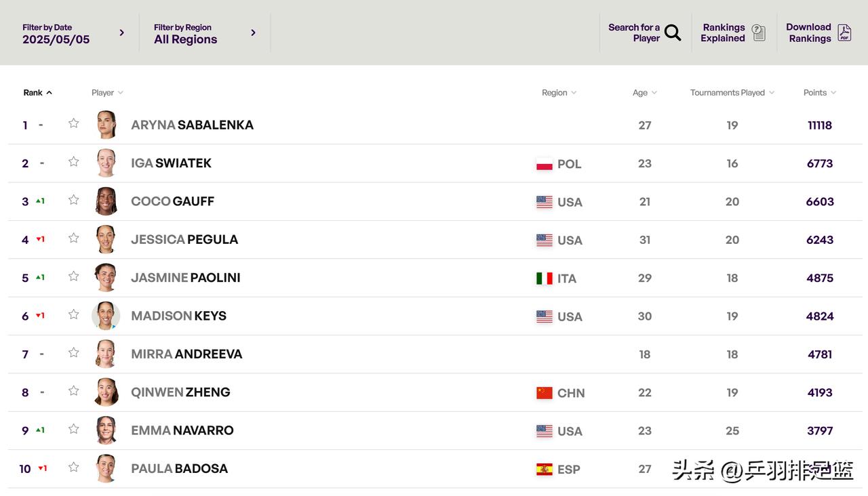Image resolution: width=868 pixels, height=496 pixels.
Task: Click Mirra Andreeva's player headshot
Action: pyautogui.click(x=106, y=354)
